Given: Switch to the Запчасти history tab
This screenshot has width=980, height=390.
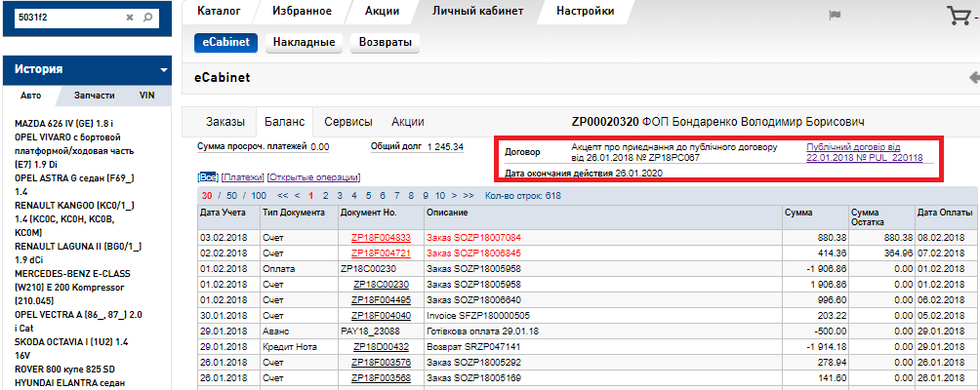Looking at the screenshot, I should 95,96.
